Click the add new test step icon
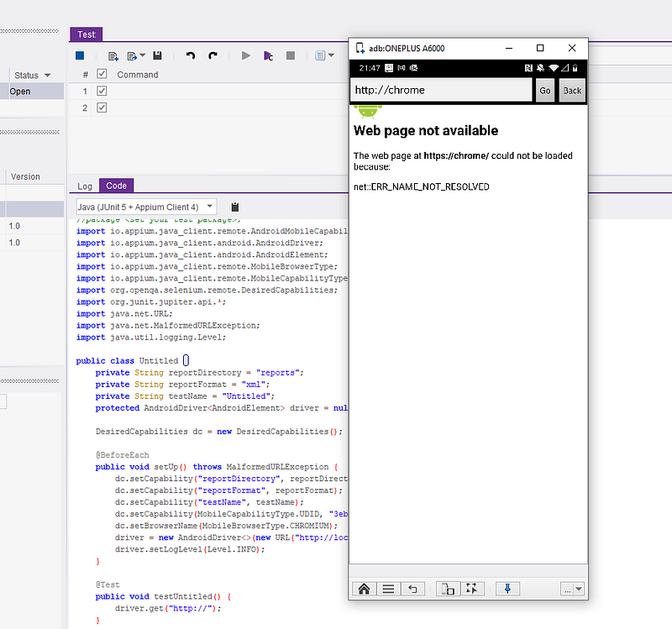672x629 pixels. tap(113, 56)
